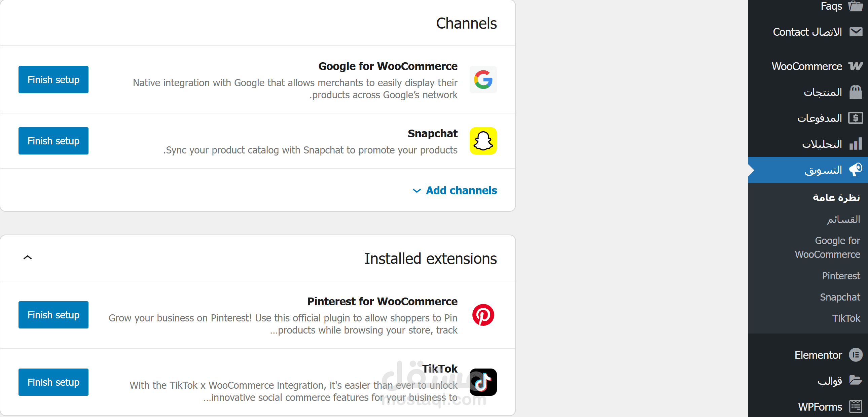This screenshot has height=417, width=868.
Task: Collapse the Installed extensions panel
Action: pyautogui.click(x=28, y=258)
